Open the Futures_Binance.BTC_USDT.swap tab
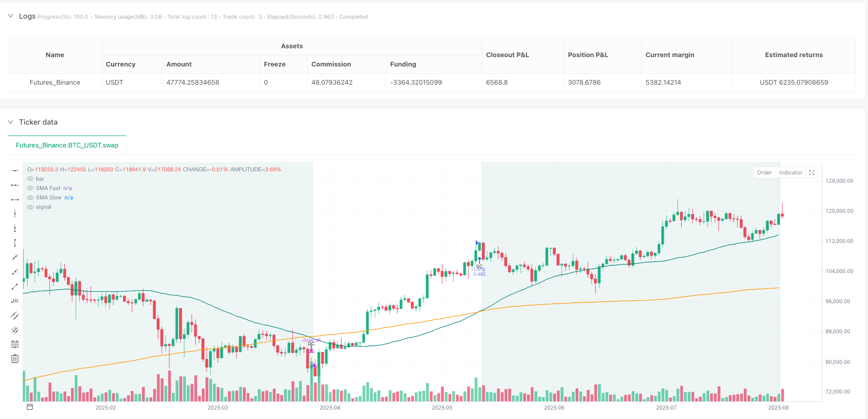The height and width of the screenshot is (419, 868). [x=67, y=145]
